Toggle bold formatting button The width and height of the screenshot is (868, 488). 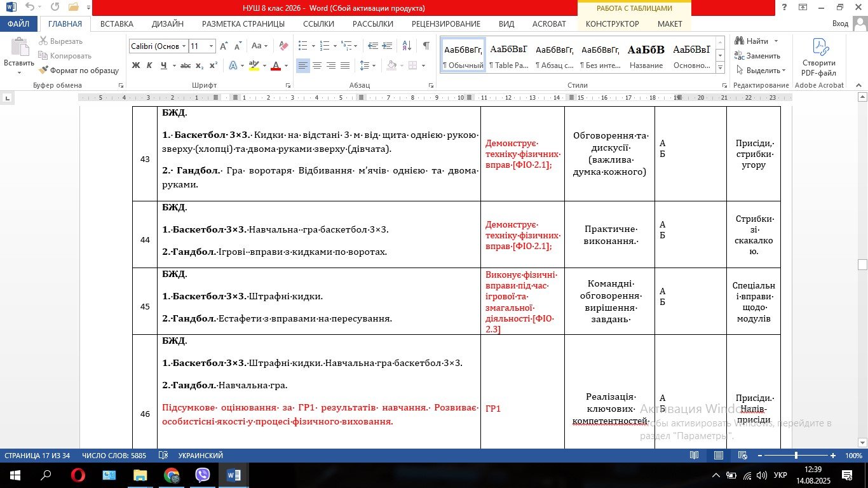135,65
